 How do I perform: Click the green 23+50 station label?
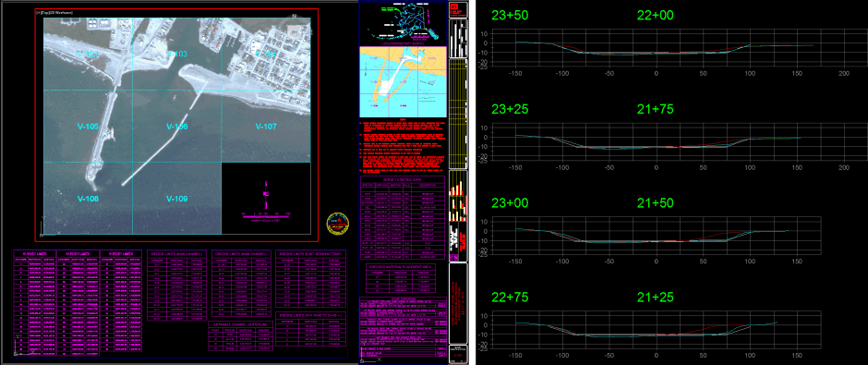[510, 16]
